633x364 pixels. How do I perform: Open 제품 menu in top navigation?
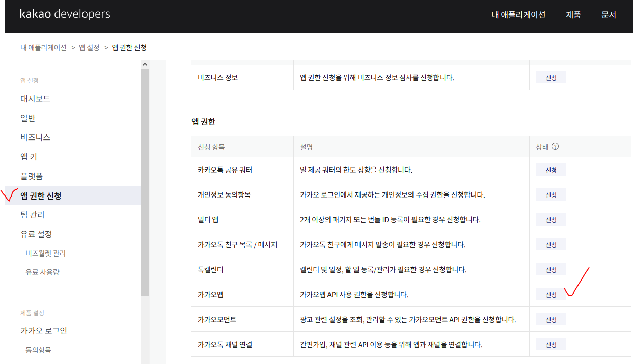tap(573, 15)
